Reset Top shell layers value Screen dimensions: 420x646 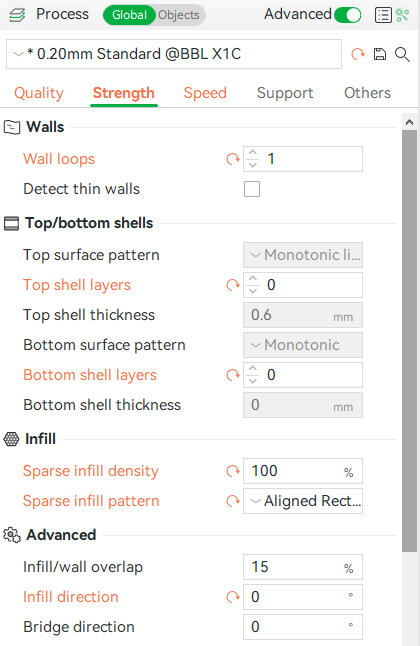(x=233, y=285)
